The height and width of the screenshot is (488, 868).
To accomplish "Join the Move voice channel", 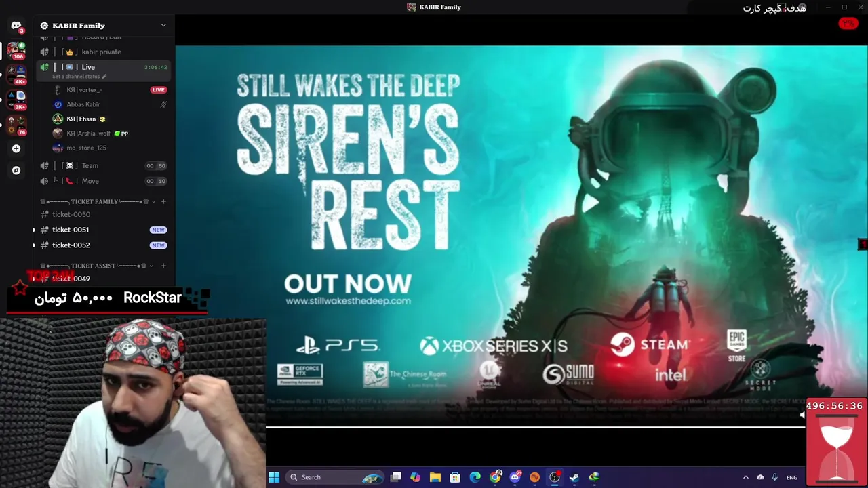I will click(104, 181).
